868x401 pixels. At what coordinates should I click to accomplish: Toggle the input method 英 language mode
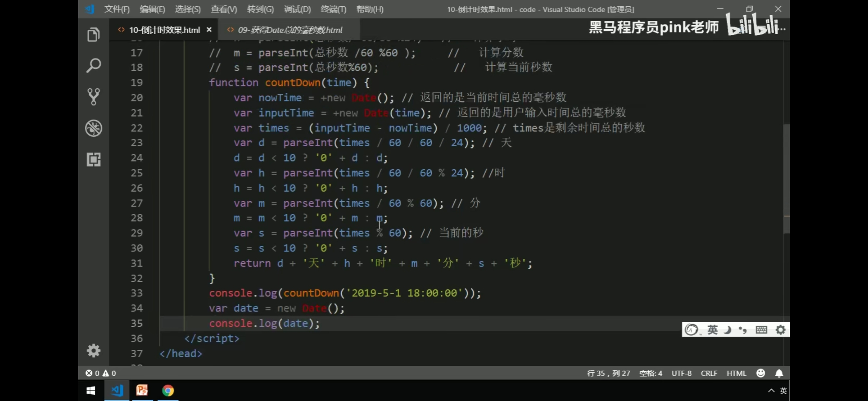pyautogui.click(x=713, y=330)
